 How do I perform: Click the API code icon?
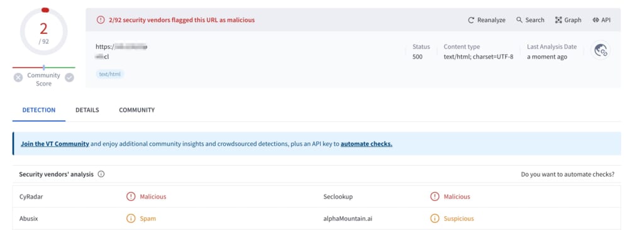click(596, 20)
